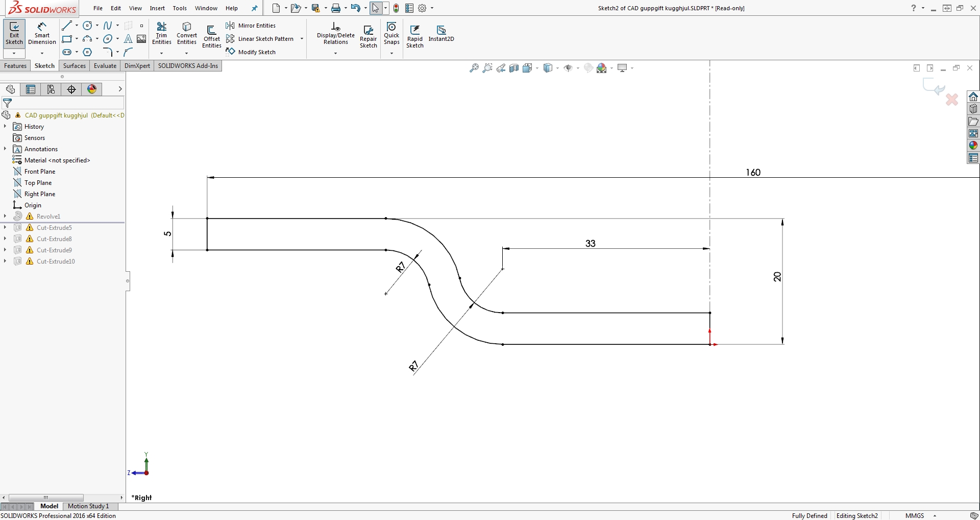Switch to the Features tab
Viewport: 980px width, 520px height.
click(15, 66)
